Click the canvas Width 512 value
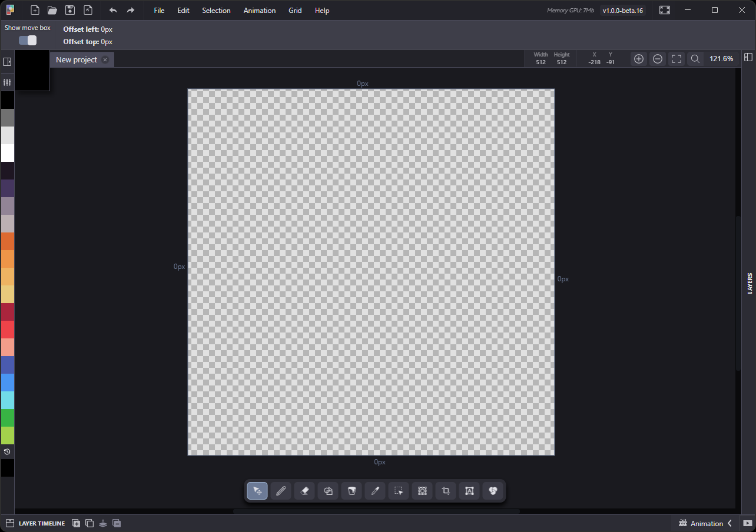This screenshot has width=756, height=532. coord(541,62)
